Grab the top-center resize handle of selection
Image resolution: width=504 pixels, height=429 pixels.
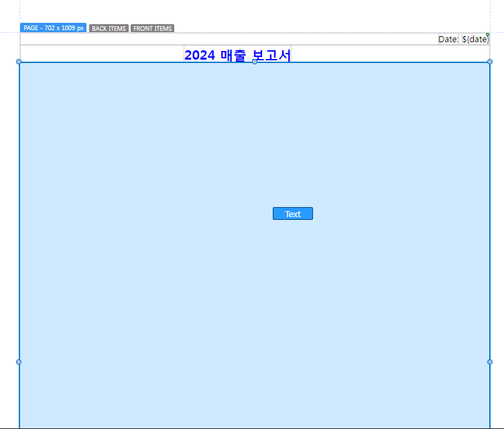click(255, 62)
